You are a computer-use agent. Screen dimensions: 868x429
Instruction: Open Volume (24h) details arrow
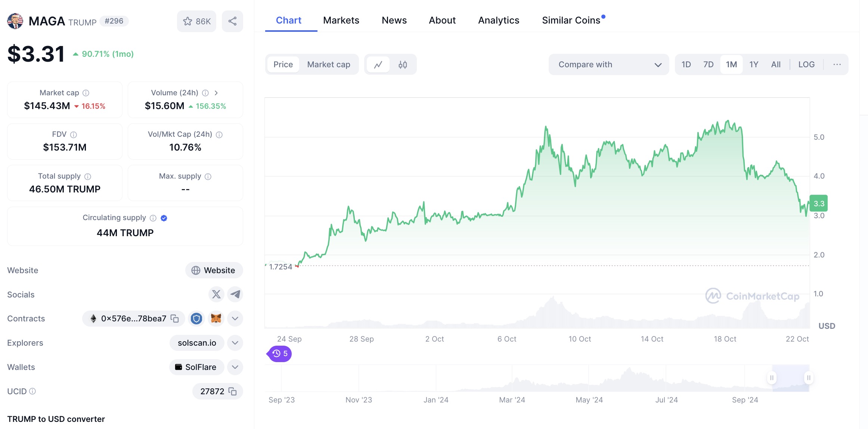(x=216, y=93)
